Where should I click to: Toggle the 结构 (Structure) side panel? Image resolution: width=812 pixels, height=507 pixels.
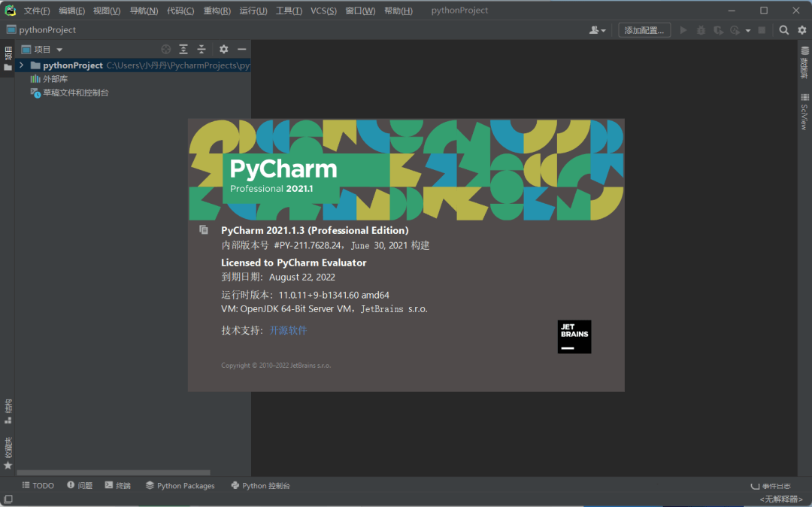8,411
